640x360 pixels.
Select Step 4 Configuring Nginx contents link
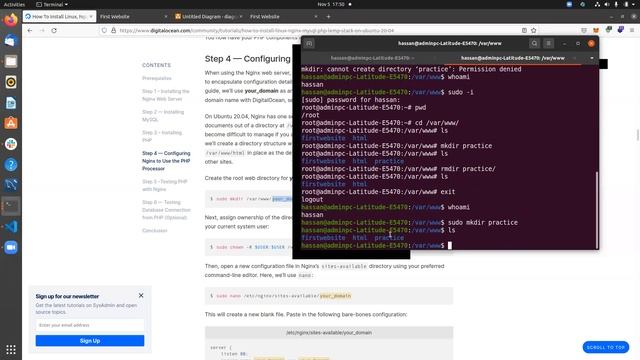pos(166,161)
